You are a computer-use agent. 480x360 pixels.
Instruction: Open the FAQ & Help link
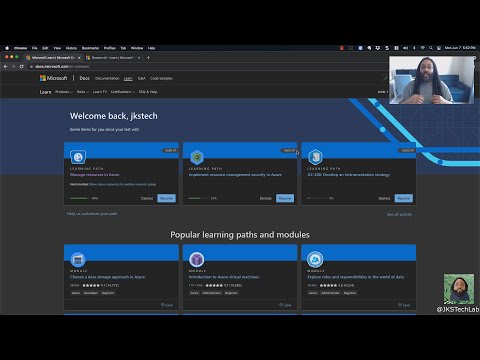click(x=148, y=92)
